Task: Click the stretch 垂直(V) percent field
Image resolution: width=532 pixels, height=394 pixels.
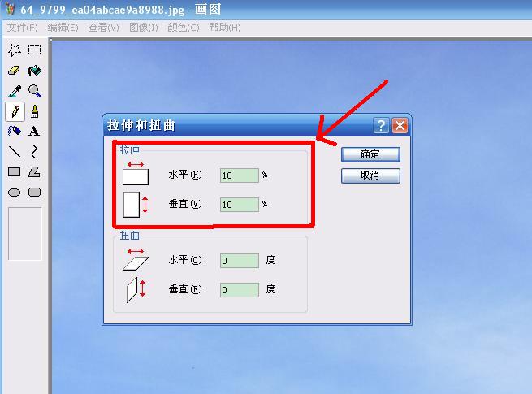Action: click(x=239, y=205)
